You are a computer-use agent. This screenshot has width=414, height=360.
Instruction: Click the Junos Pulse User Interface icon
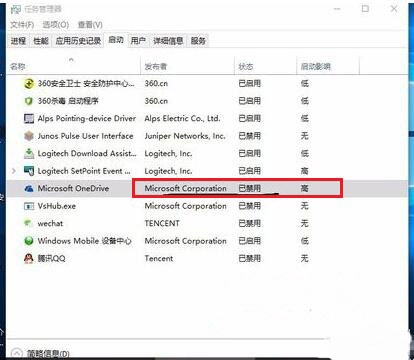pos(29,136)
